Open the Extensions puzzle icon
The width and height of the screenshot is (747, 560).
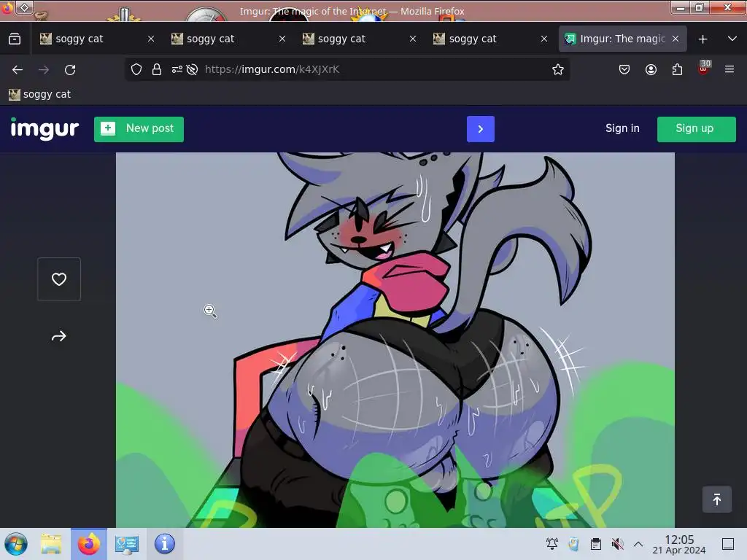click(677, 69)
